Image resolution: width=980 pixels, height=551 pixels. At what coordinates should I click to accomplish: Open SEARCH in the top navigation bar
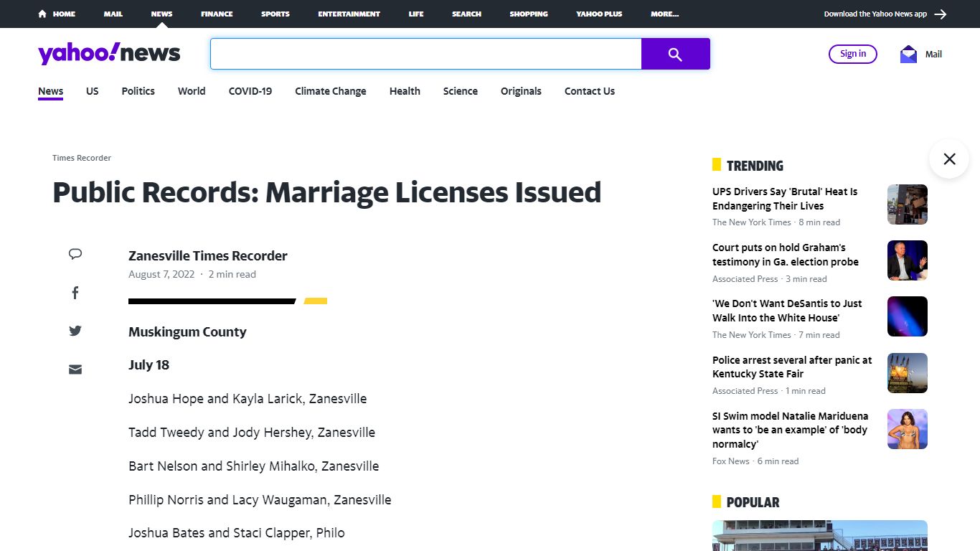tap(466, 14)
